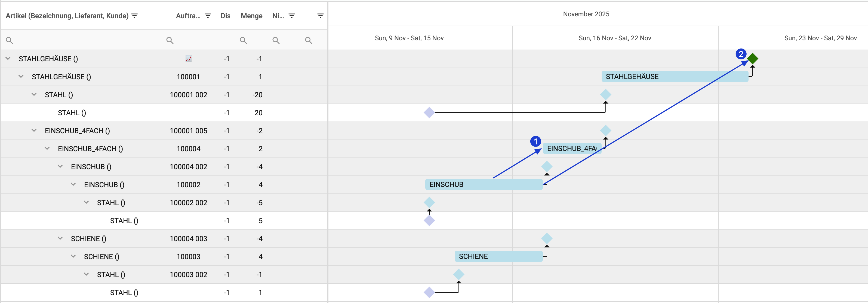Viewport: 868px width, 303px height.
Task: Open filter for the Auftra... column
Action: click(208, 16)
